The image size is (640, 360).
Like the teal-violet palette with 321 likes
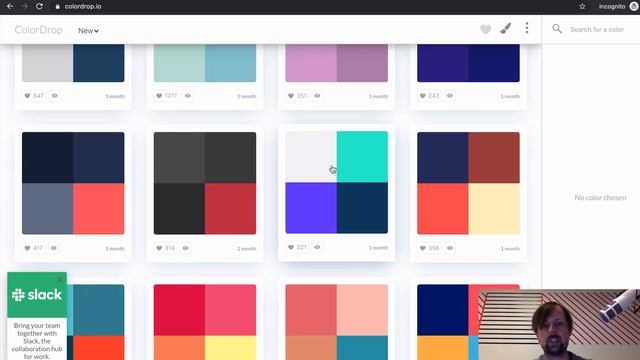point(297,247)
